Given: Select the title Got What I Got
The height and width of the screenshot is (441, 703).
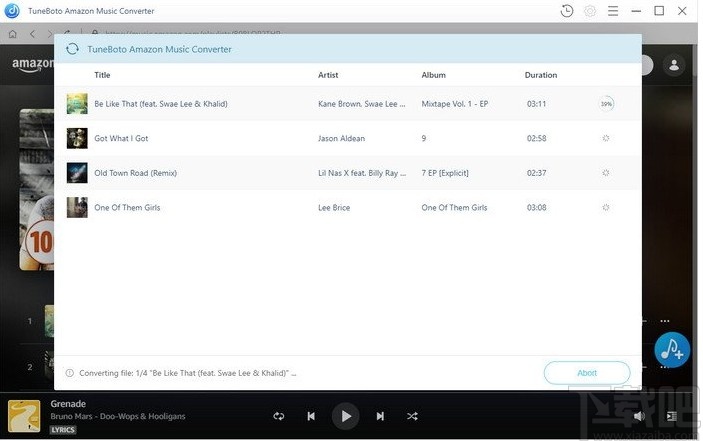Looking at the screenshot, I should tap(121, 138).
